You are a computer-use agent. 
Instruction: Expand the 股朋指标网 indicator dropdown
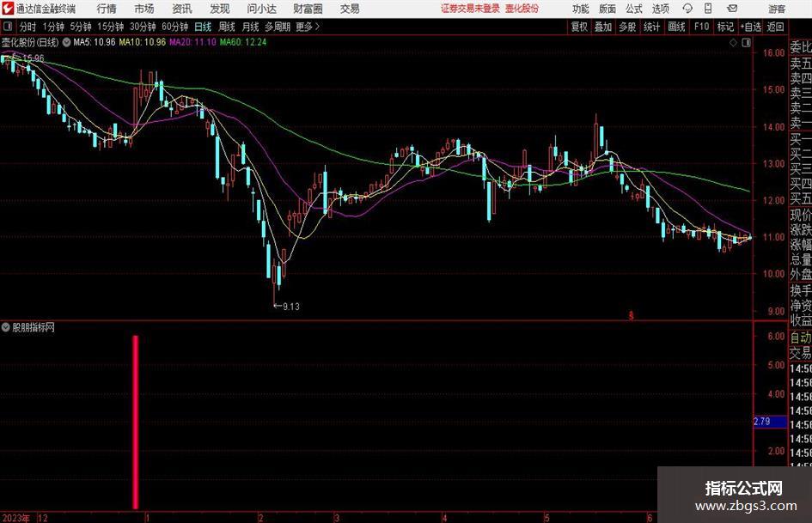point(6,327)
